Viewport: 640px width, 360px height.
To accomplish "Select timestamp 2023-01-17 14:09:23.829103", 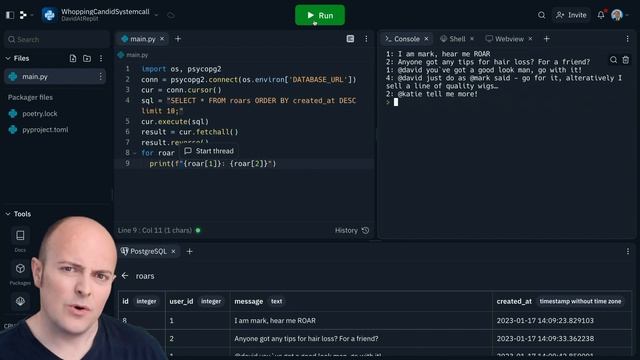I will click(x=562, y=321).
